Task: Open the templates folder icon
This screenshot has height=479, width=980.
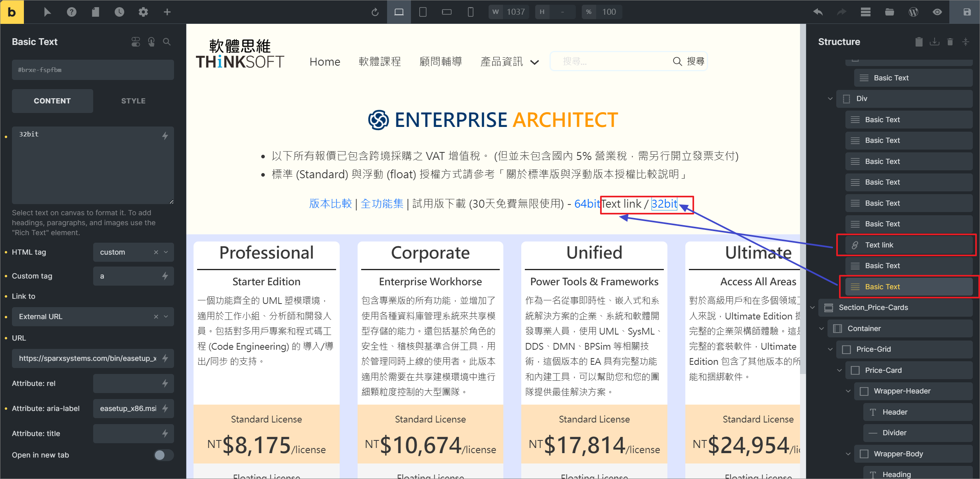Action: [x=890, y=12]
